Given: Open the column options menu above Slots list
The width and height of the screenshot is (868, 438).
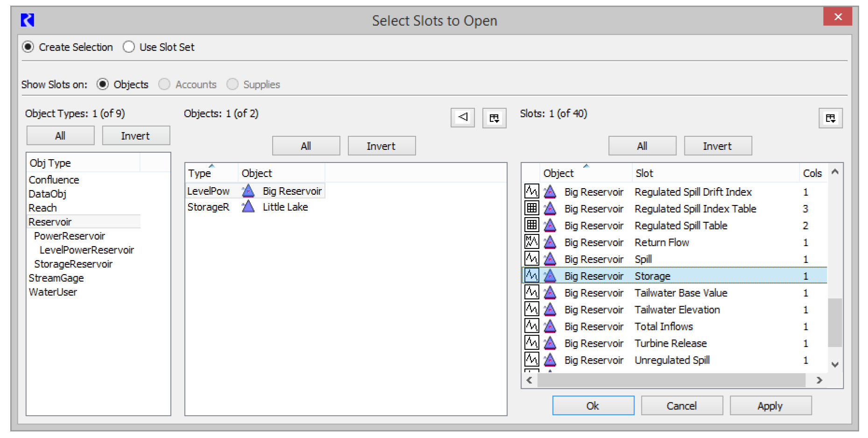Looking at the screenshot, I should coord(830,118).
